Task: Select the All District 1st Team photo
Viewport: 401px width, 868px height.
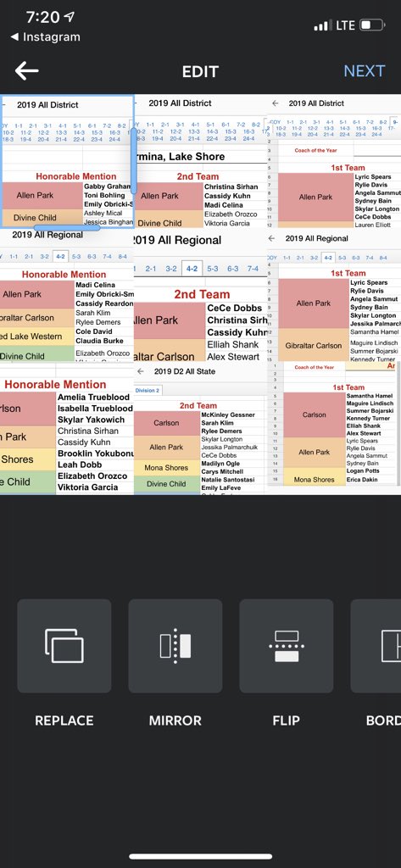Action: pos(334,161)
